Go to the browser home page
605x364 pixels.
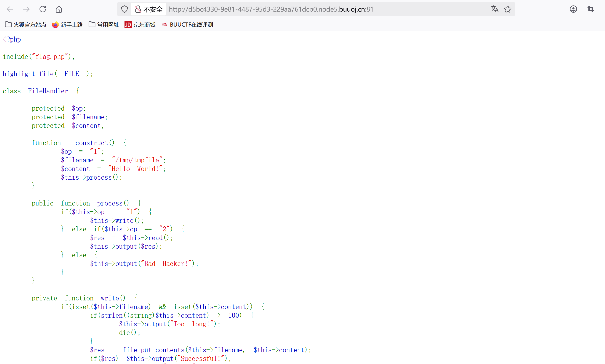pyautogui.click(x=59, y=9)
